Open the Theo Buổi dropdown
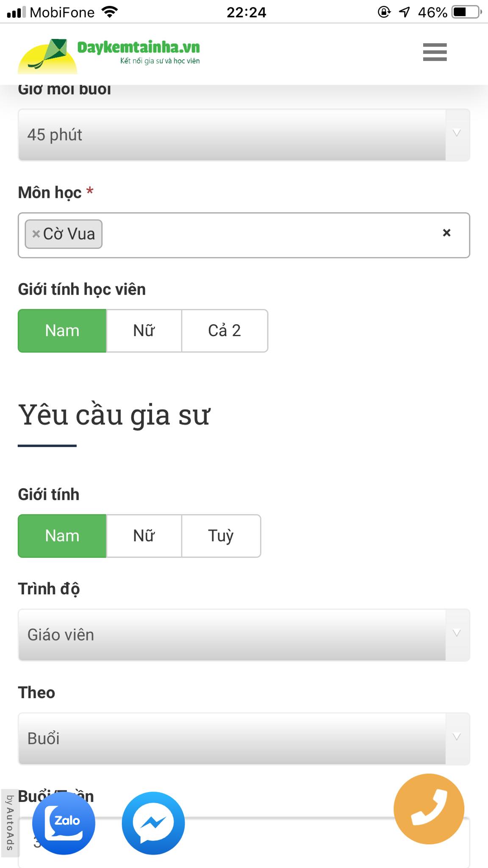488x868 pixels. click(x=244, y=739)
